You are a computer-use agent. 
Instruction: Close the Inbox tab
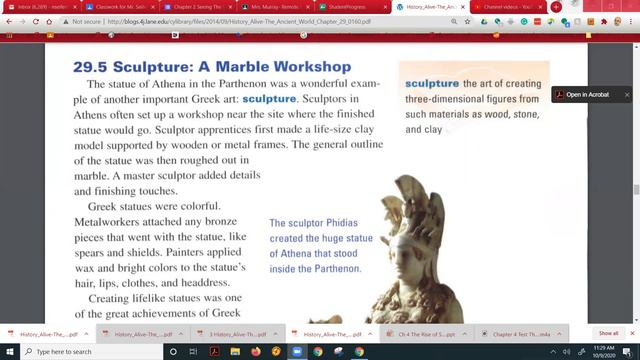[x=75, y=7]
